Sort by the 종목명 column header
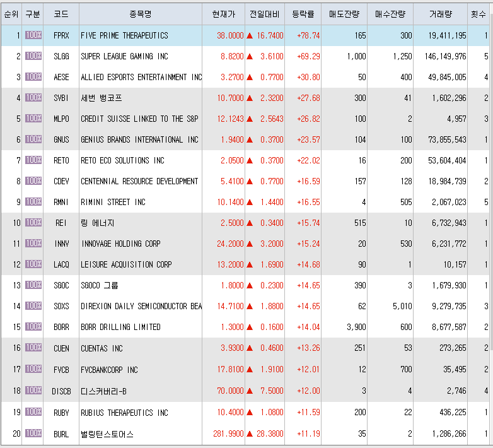The height and width of the screenshot is (448, 493). click(x=141, y=14)
